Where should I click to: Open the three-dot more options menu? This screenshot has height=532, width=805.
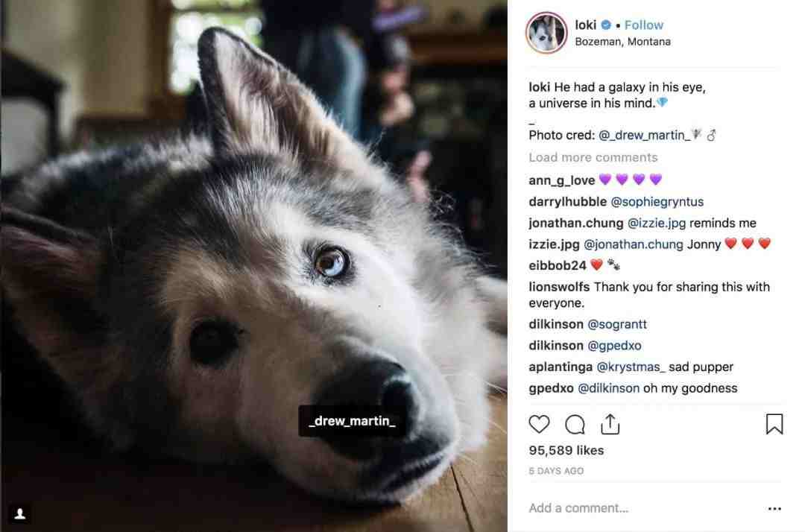click(774, 508)
